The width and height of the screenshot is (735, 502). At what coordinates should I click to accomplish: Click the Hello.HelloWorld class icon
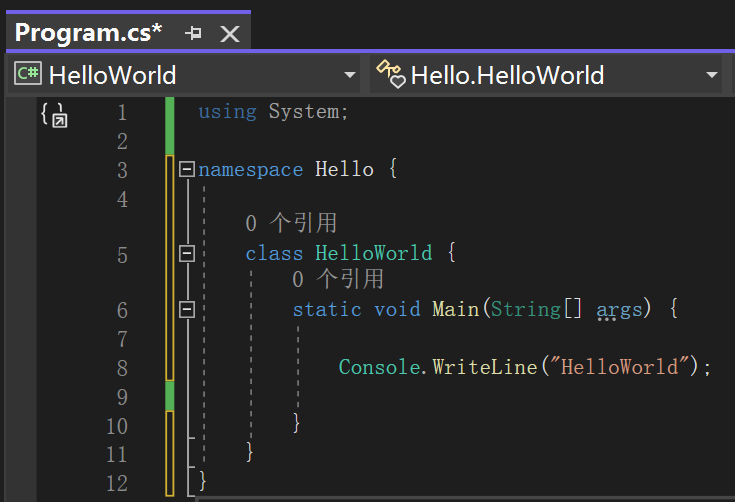[x=390, y=74]
